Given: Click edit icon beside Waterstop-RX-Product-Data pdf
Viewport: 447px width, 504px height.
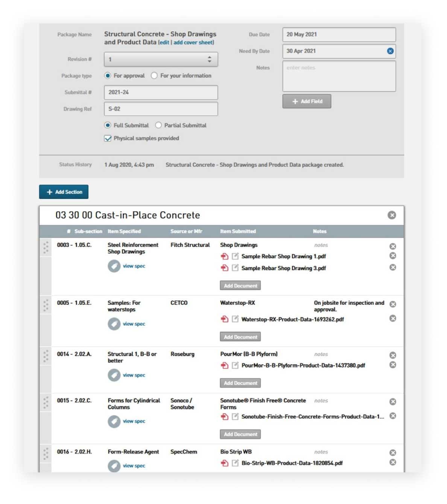Looking at the screenshot, I should (x=235, y=319).
